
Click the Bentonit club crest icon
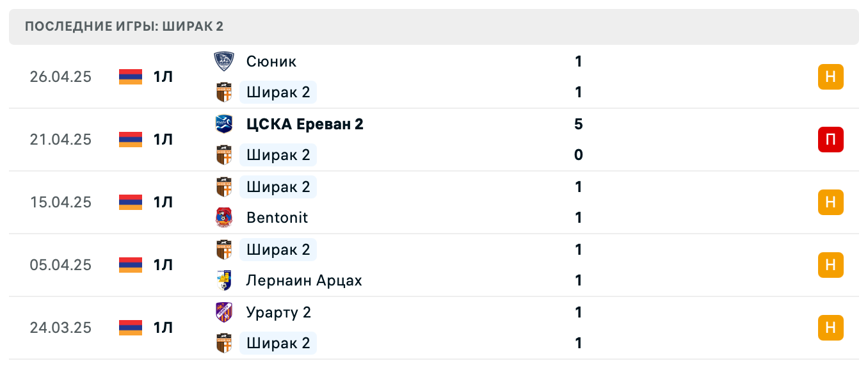(224, 218)
